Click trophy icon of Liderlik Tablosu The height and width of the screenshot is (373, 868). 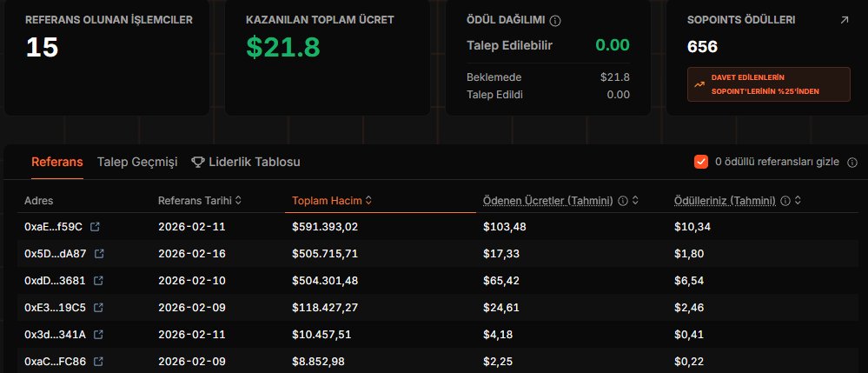(x=197, y=163)
